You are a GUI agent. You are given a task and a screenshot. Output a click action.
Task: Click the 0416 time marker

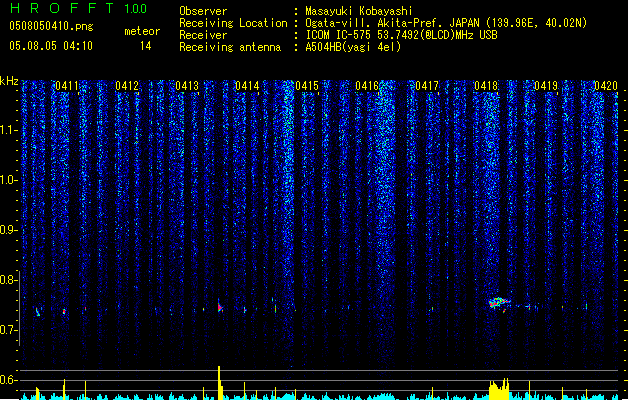point(367,86)
